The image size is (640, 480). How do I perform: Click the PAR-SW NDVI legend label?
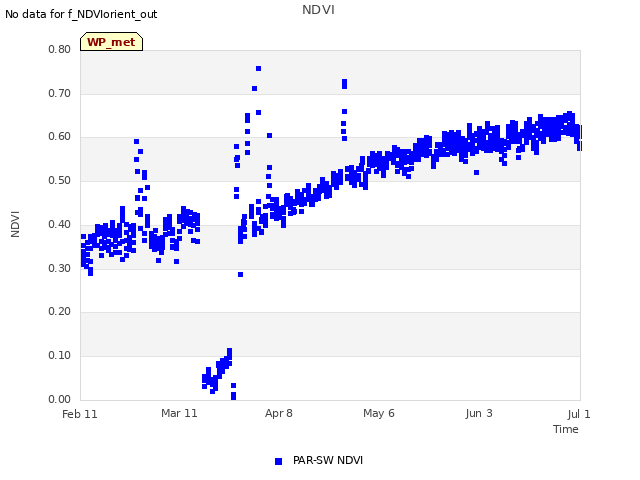[328, 460]
